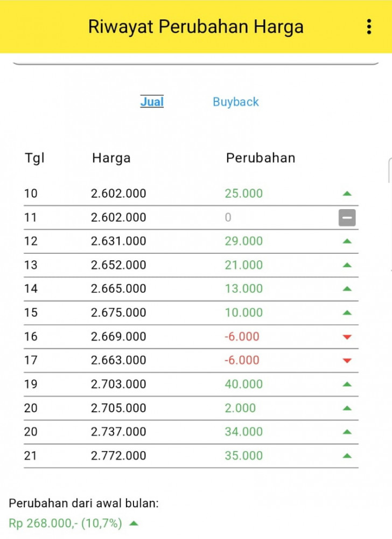Open the three-dot overflow menu

(x=369, y=26)
